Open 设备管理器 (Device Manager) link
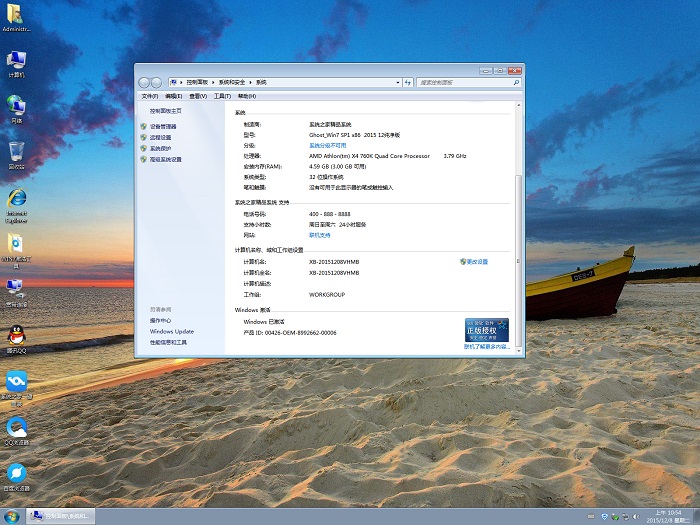 point(163,126)
